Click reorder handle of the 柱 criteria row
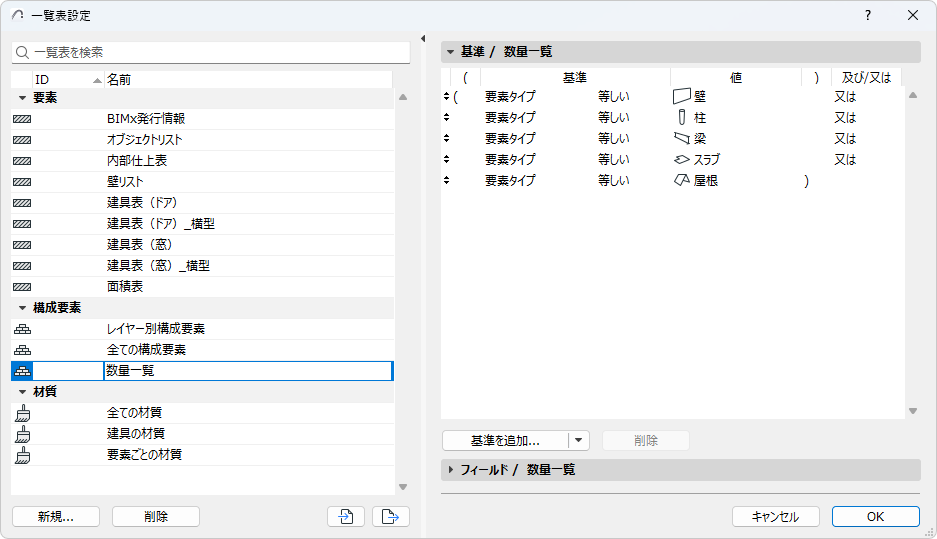Viewport: 937px width, 539px height. (x=446, y=117)
